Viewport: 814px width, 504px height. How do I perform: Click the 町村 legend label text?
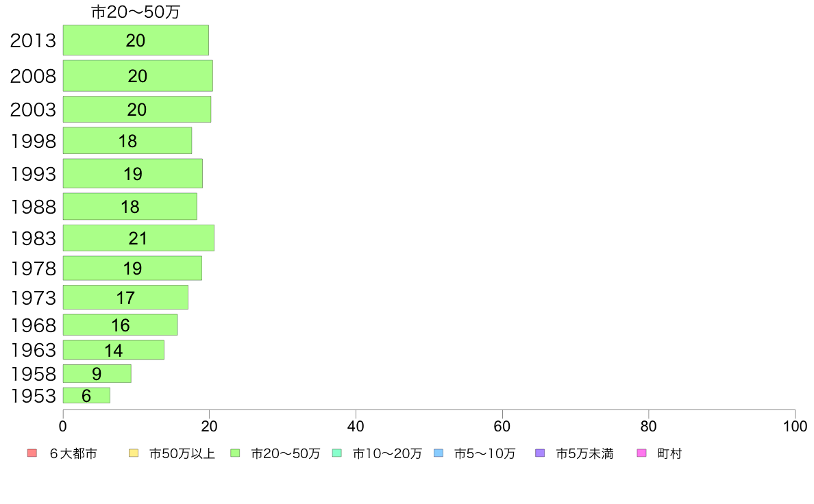(x=669, y=453)
